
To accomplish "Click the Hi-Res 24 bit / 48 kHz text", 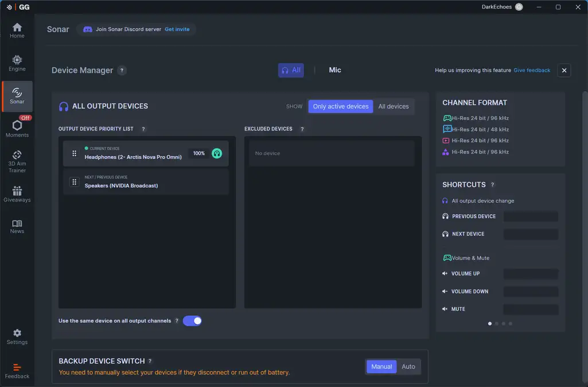I will [x=480, y=130].
